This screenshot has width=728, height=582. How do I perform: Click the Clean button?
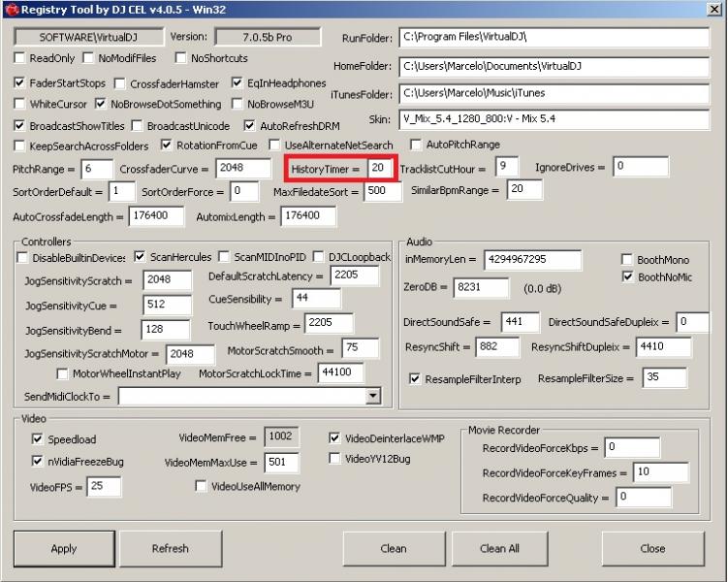pyautogui.click(x=394, y=549)
